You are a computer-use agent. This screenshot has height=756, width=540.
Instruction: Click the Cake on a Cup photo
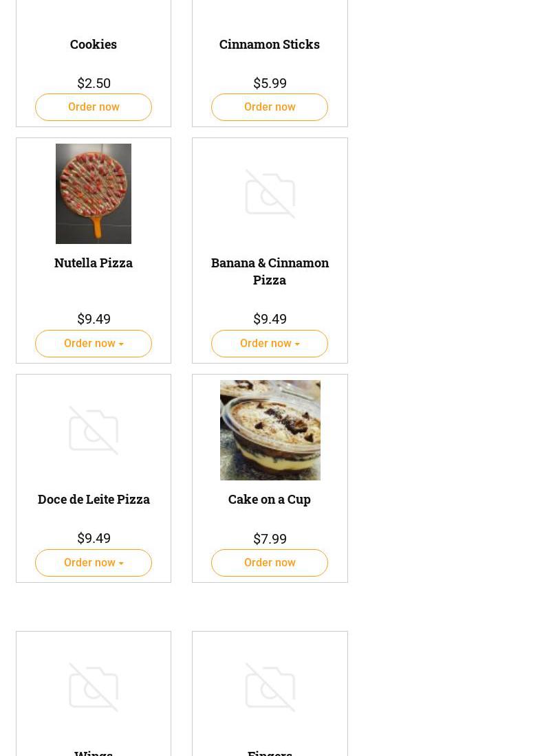tap(270, 430)
